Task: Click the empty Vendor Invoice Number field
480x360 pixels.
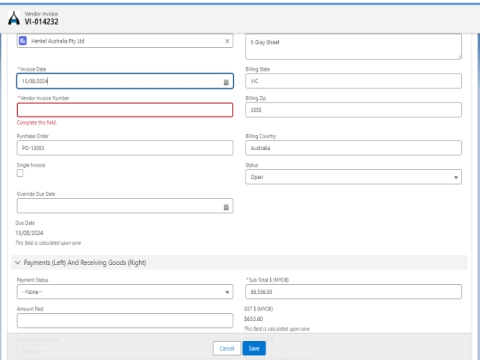Action: pos(125,110)
